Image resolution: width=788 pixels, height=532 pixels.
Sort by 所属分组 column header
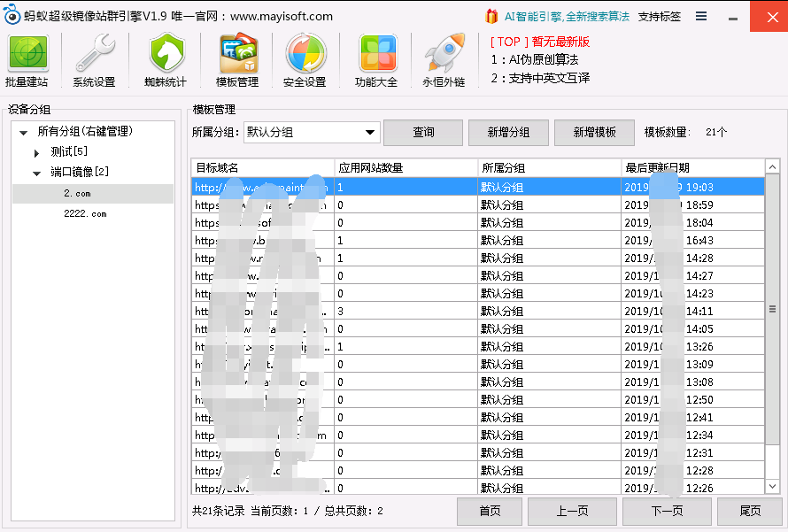click(x=549, y=168)
